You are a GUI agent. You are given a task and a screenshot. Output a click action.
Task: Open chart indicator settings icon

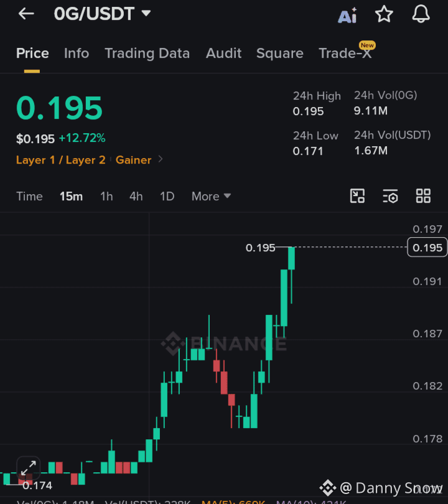click(x=391, y=196)
